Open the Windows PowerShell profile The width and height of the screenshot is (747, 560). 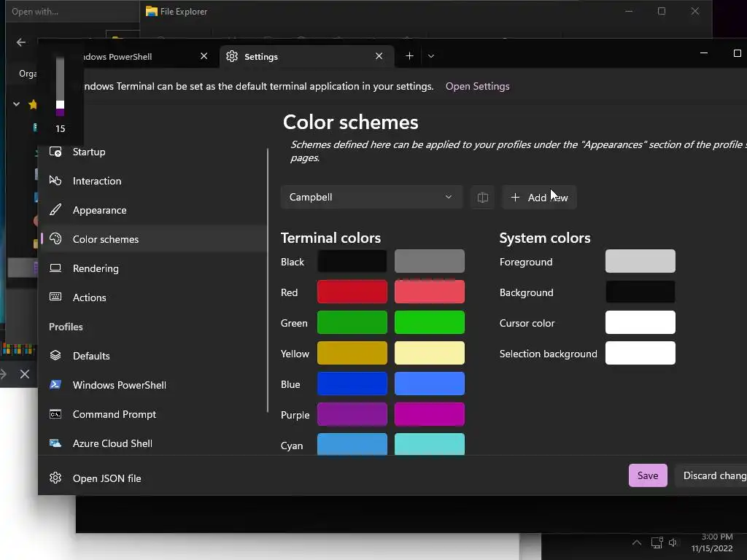pos(152,385)
